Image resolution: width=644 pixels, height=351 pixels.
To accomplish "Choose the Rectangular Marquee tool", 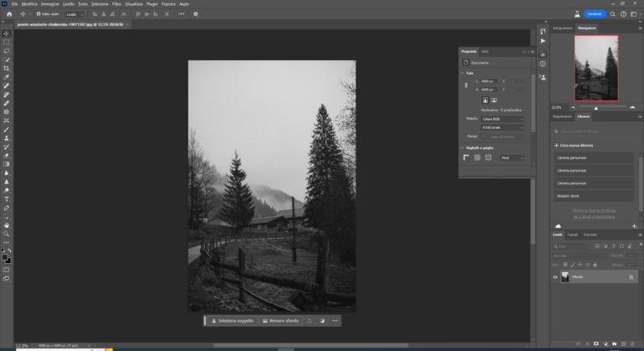I will pos(7,42).
